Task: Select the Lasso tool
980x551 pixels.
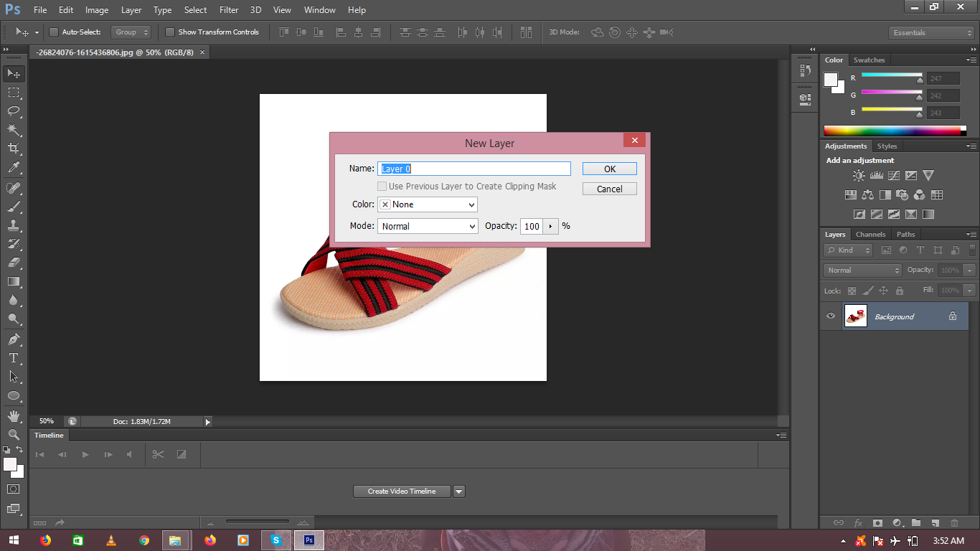Action: [14, 111]
